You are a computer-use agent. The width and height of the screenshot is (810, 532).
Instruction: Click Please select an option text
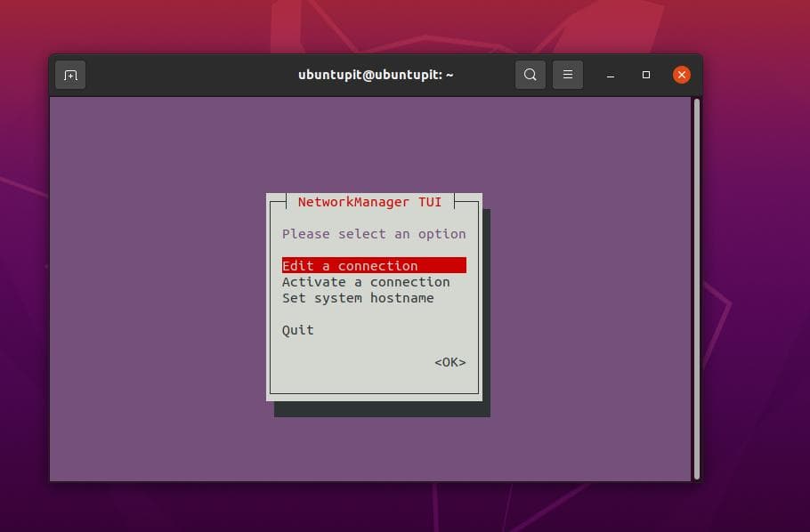(x=373, y=234)
